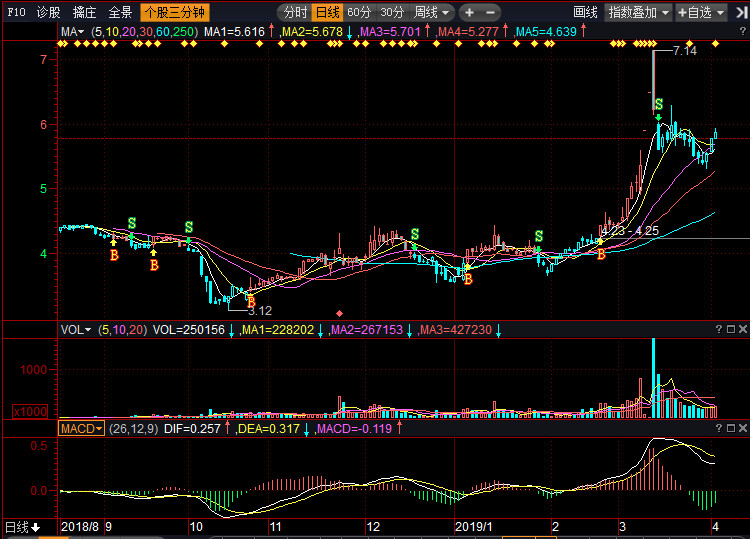
Task: Open the 诊股 stock diagnosis menu
Action: click(48, 13)
